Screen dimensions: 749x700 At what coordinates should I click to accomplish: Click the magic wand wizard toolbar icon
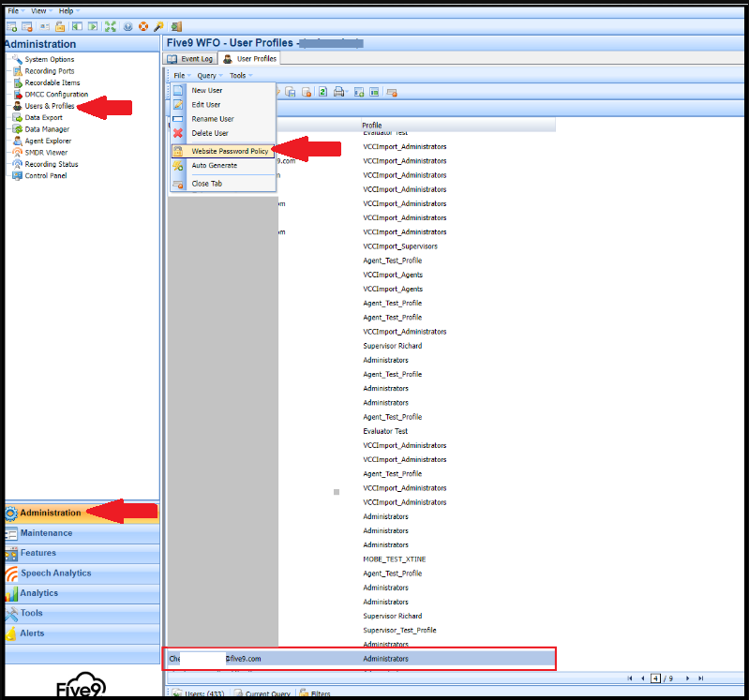158,27
